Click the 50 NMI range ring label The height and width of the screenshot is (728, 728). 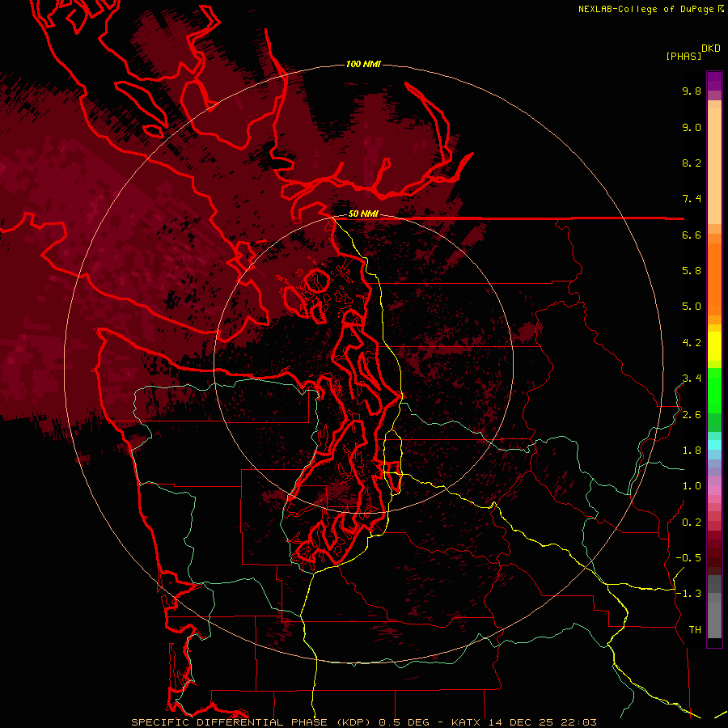coord(363,214)
